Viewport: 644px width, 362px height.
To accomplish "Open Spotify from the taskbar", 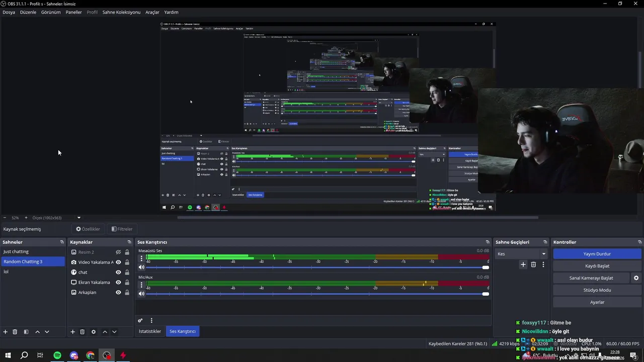I will click(x=57, y=355).
